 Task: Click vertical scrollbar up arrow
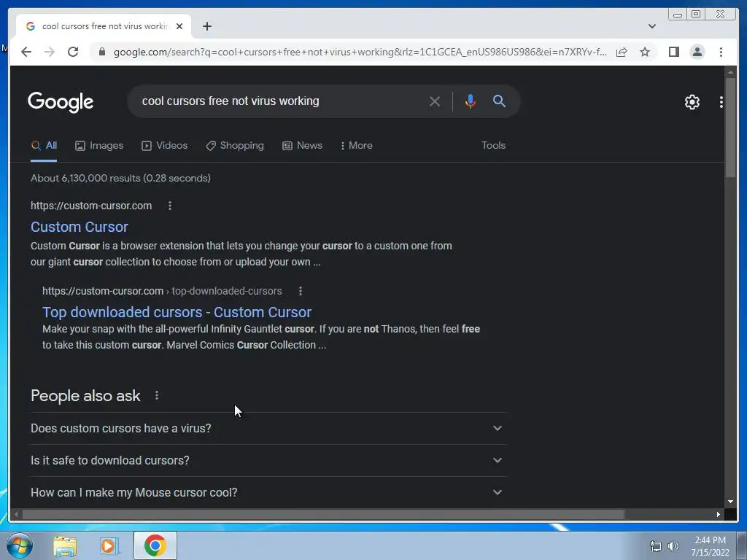point(730,72)
